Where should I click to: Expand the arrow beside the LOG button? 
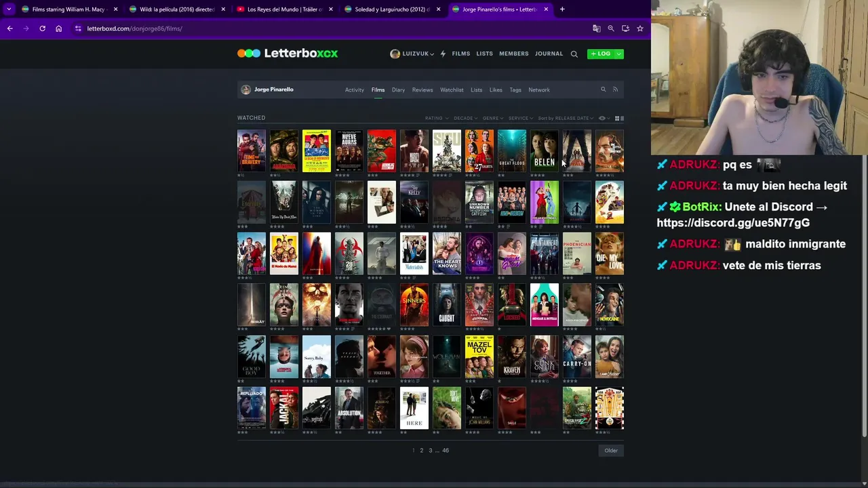pos(618,54)
